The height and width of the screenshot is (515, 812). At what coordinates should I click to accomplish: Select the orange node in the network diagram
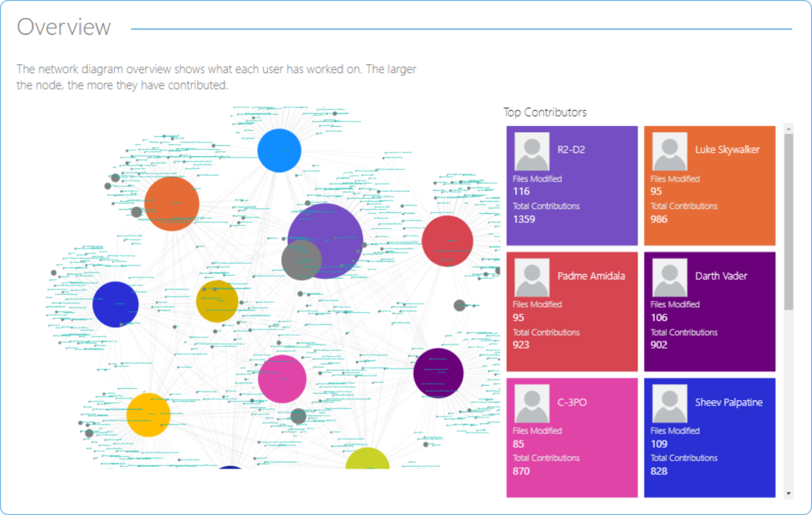coord(172,204)
